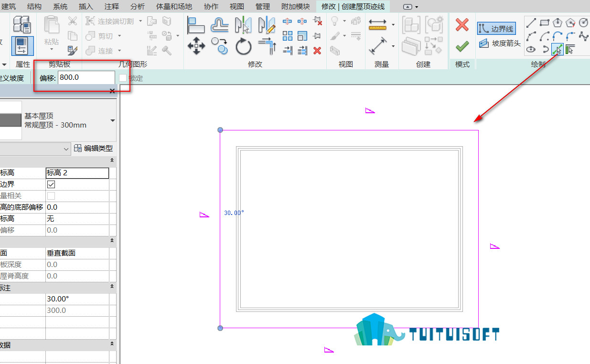Click the 标高 2 value field
Screen dimensions: 590x364
click(x=77, y=173)
